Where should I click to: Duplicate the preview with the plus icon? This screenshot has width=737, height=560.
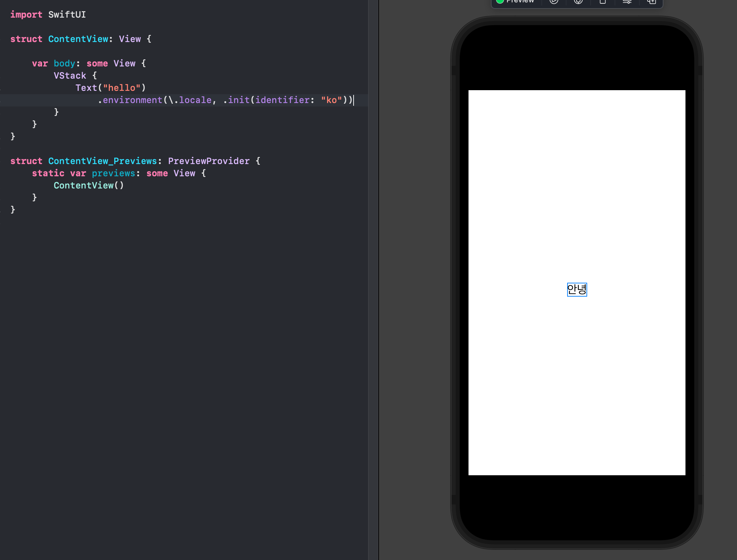point(651,2)
